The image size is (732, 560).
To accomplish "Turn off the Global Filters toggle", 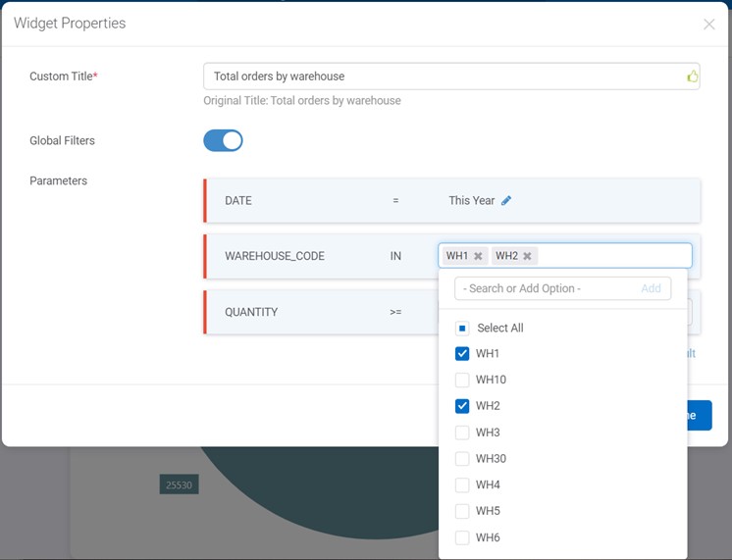I will [223, 141].
